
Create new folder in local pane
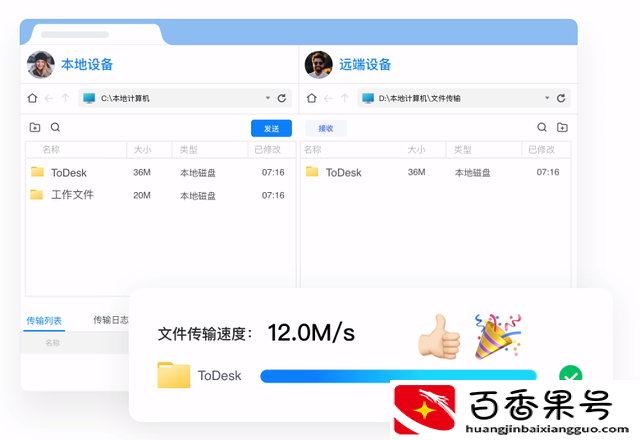click(35, 127)
